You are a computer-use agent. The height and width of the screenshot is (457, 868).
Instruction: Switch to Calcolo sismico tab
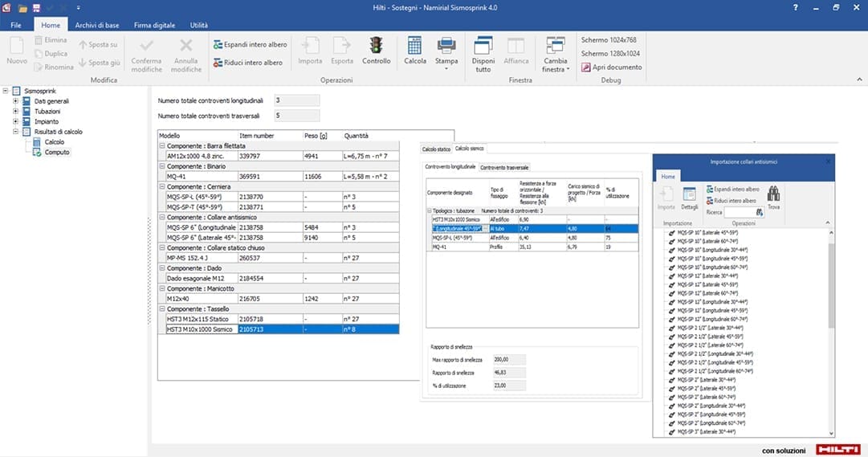(470, 149)
